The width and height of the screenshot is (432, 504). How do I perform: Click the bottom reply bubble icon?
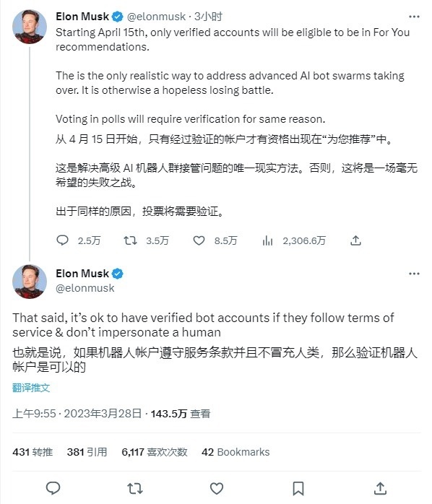[x=53, y=488]
